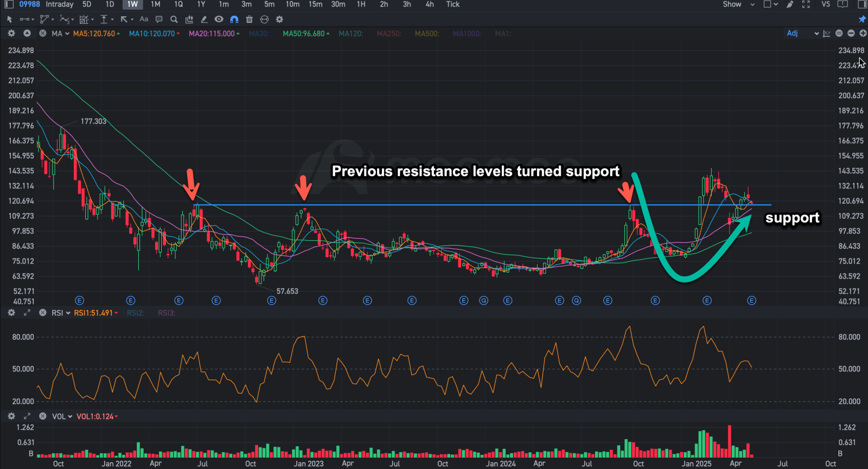Remove the VOL indicator panel
This screenshot has width=868, height=469.
43,416
